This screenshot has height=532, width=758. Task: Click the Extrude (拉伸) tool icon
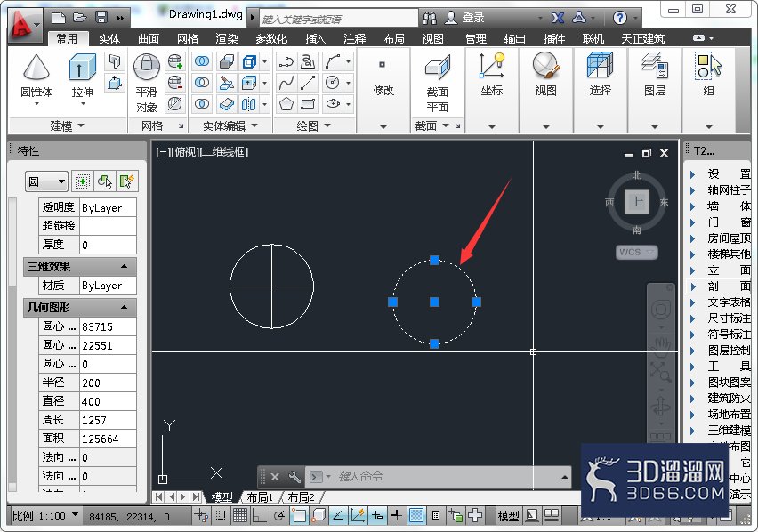82,67
